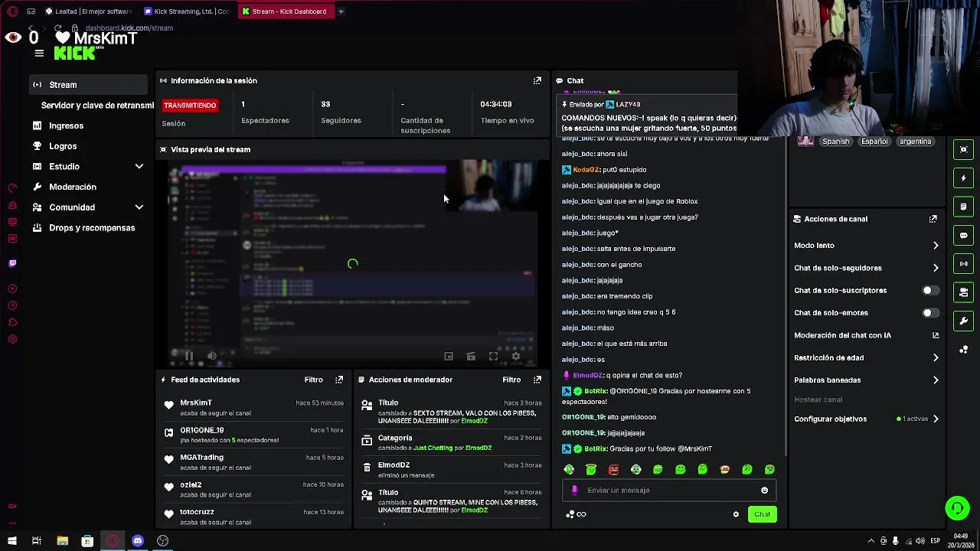Select Stream in the left sidebar
Viewport: 980px width, 551px height.
[x=89, y=85]
